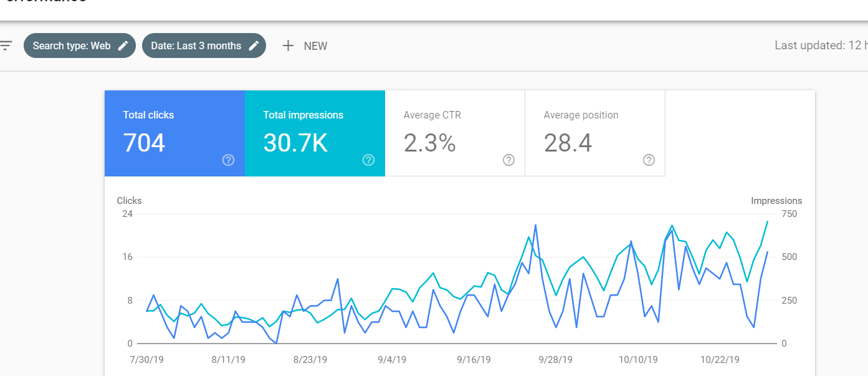This screenshot has width=868, height=376.
Task: Open the filter list icon
Action: (6, 46)
